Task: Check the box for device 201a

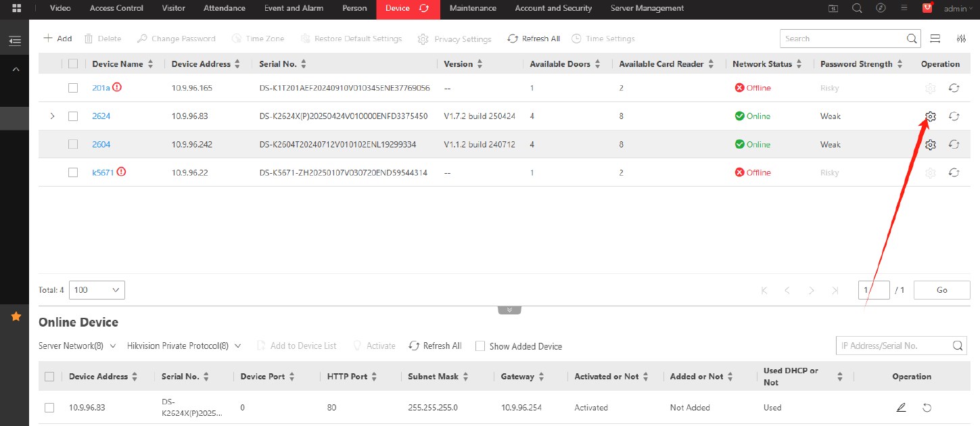Action: tap(73, 88)
